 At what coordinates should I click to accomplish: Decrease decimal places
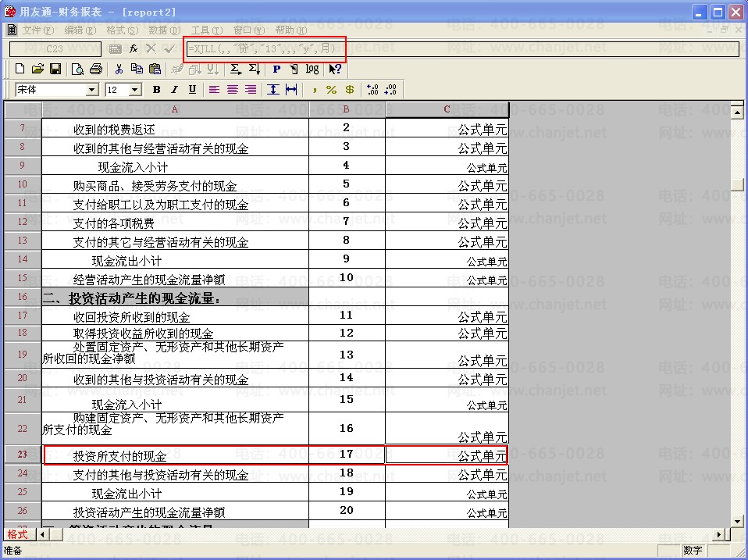coord(390,90)
